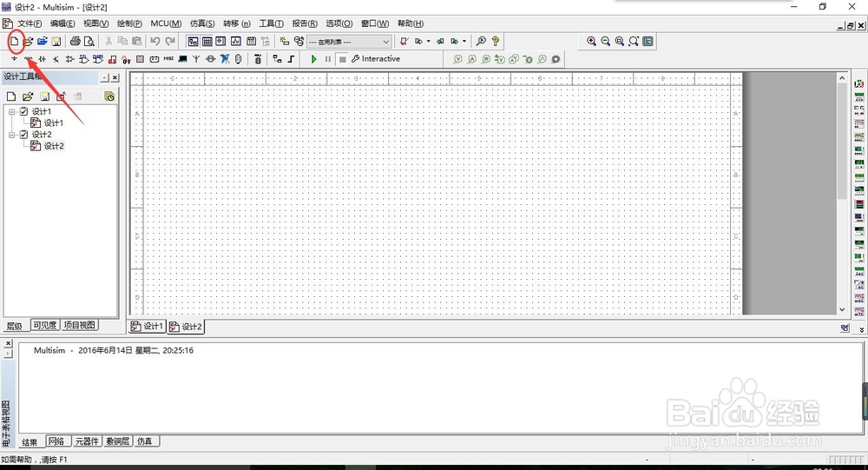Uncheck the 设计2 checkbox in the design tree
This screenshot has height=470, width=868.
23,135
